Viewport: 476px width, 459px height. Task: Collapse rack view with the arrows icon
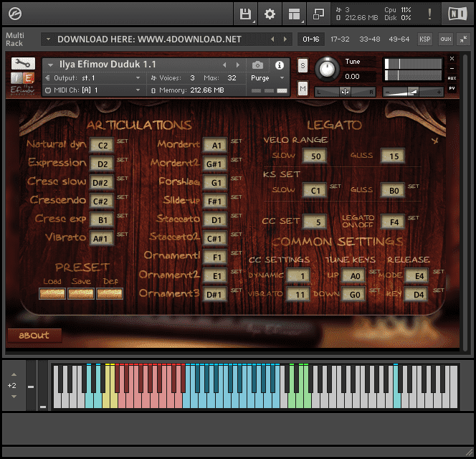(463, 39)
